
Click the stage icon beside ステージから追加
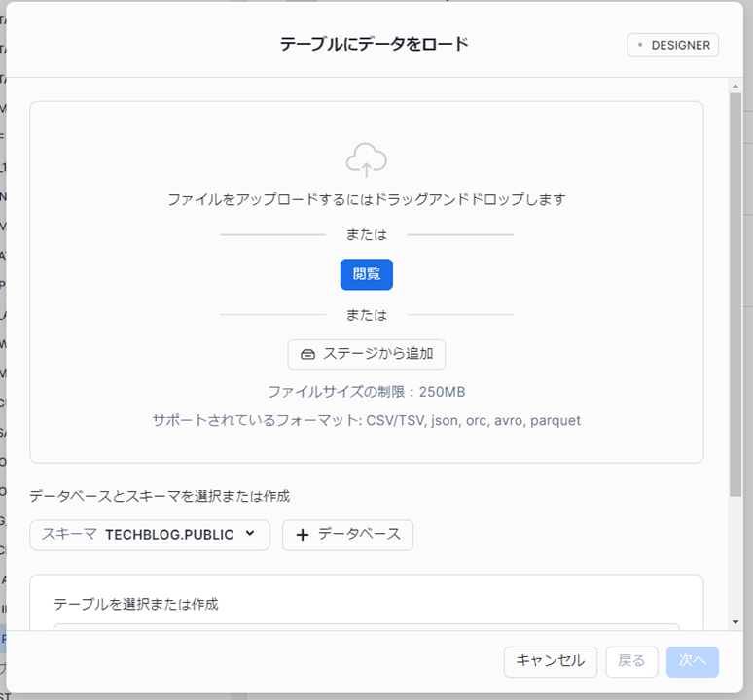(x=307, y=355)
